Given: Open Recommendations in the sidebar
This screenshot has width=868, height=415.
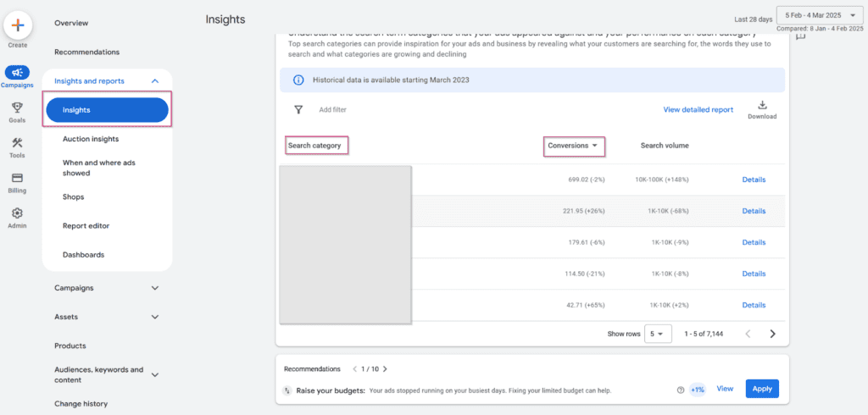Looking at the screenshot, I should tap(87, 52).
